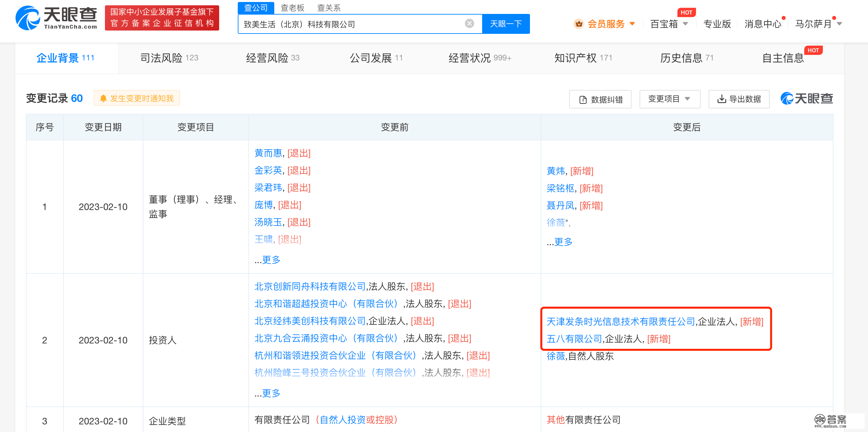Open the 黄而惠 person link
This screenshot has width=868, height=432.
click(268, 153)
